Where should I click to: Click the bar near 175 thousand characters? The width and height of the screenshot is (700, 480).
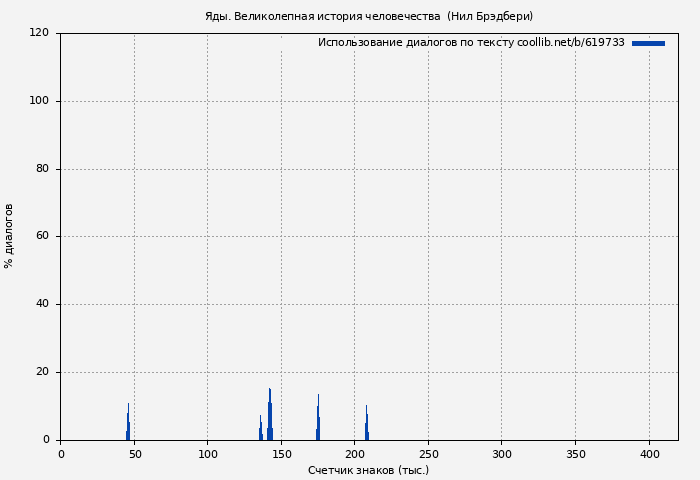pos(318,420)
